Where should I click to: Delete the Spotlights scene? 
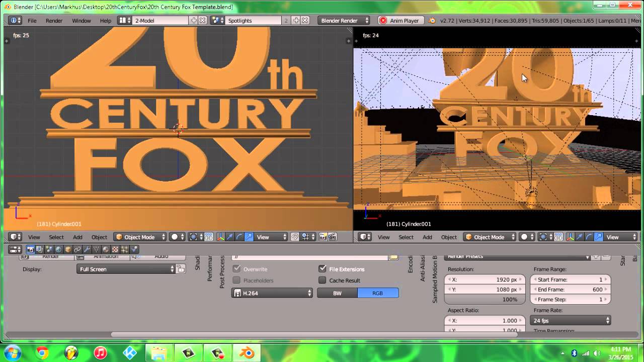tap(304, 21)
